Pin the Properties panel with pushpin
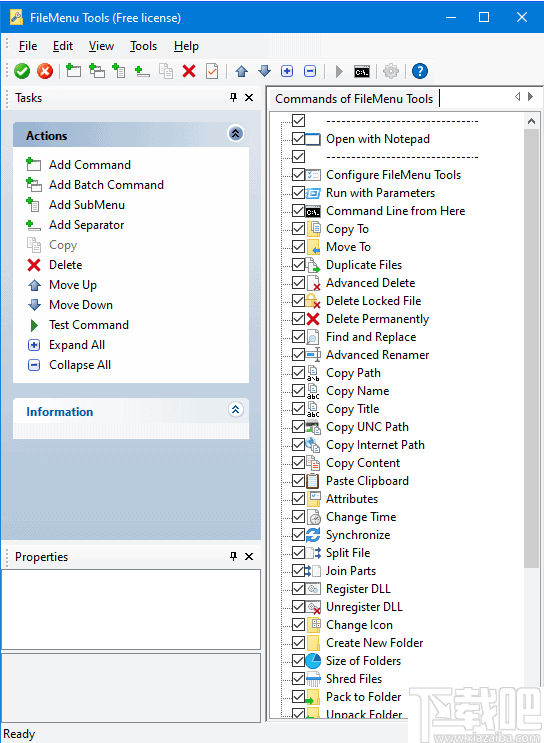The width and height of the screenshot is (544, 743). (x=233, y=556)
